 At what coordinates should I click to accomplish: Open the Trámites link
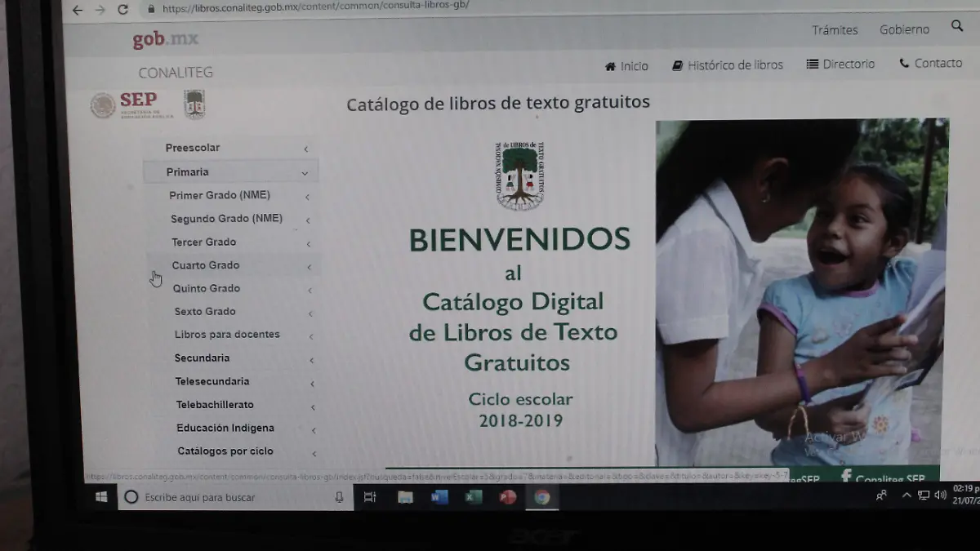pyautogui.click(x=835, y=30)
